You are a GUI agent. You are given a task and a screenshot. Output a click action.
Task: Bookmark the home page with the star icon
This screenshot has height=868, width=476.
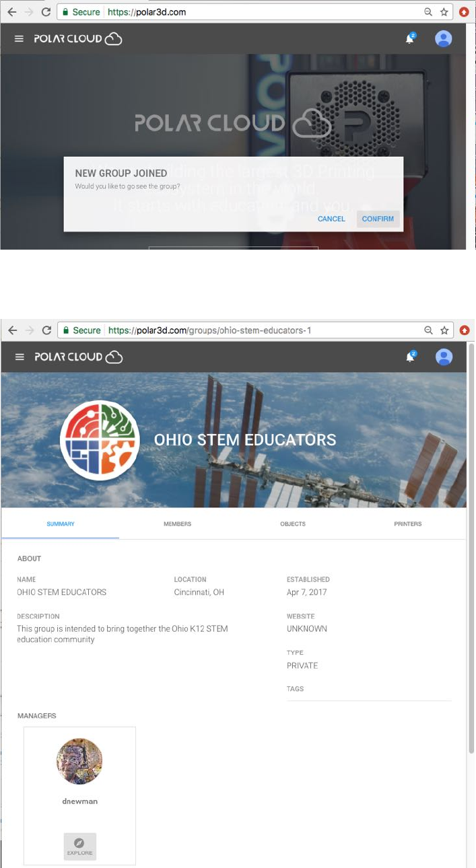(444, 12)
